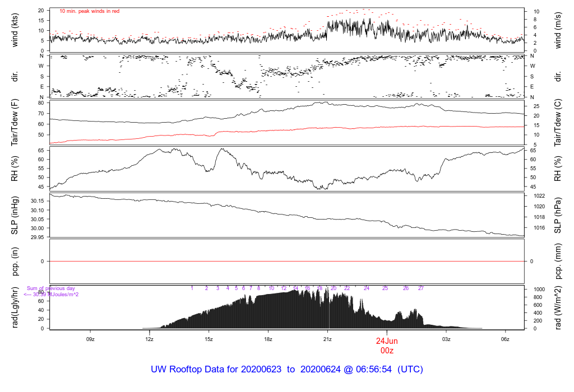Select the 03z time tick label
Screen dimensions: 574x392
446,339
